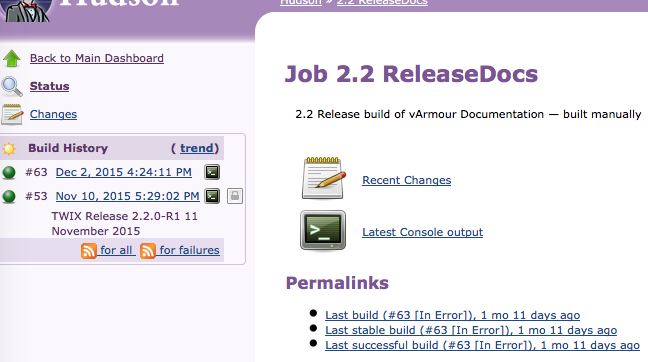Click the large terminal console icon
This screenshot has width=648, height=362.
(x=323, y=231)
